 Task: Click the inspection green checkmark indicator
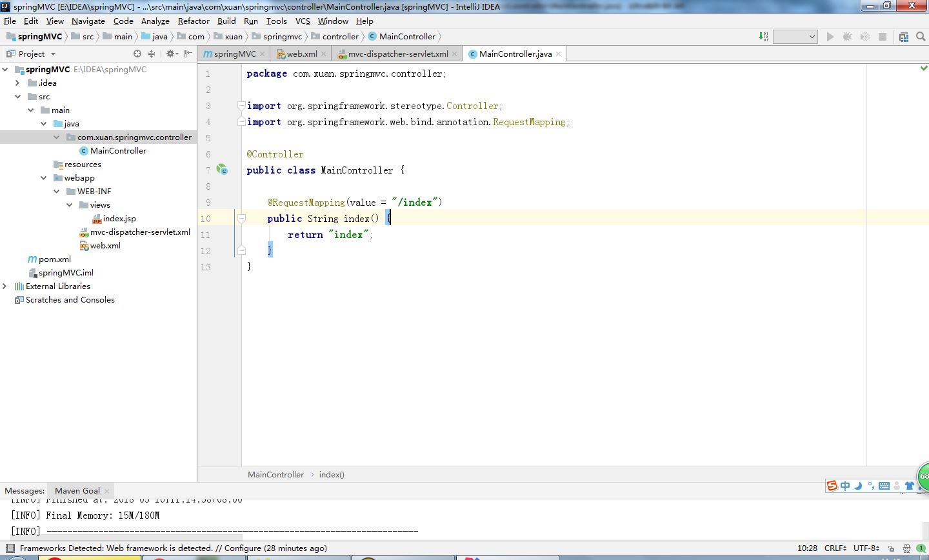point(924,68)
